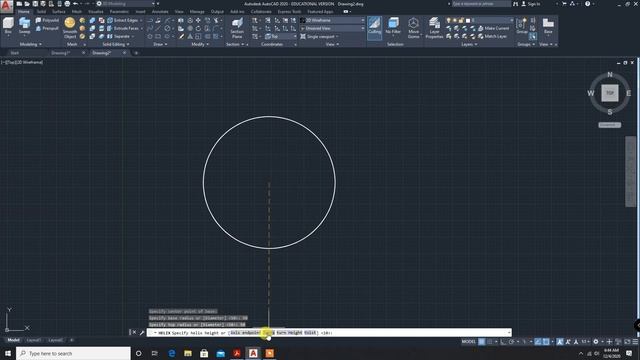This screenshot has height=360, width=640.
Task: Click the New file icon in quick access toolbar
Action: coord(19,4)
